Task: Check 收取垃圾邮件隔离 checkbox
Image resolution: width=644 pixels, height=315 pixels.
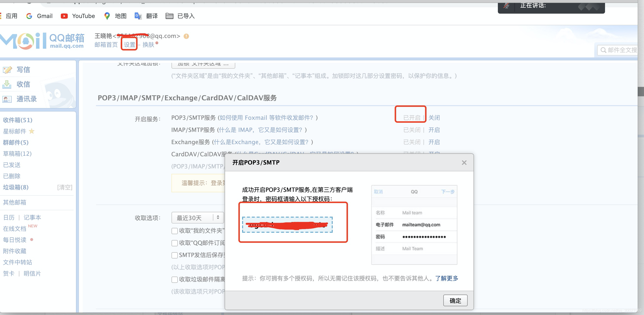Action: (x=174, y=279)
